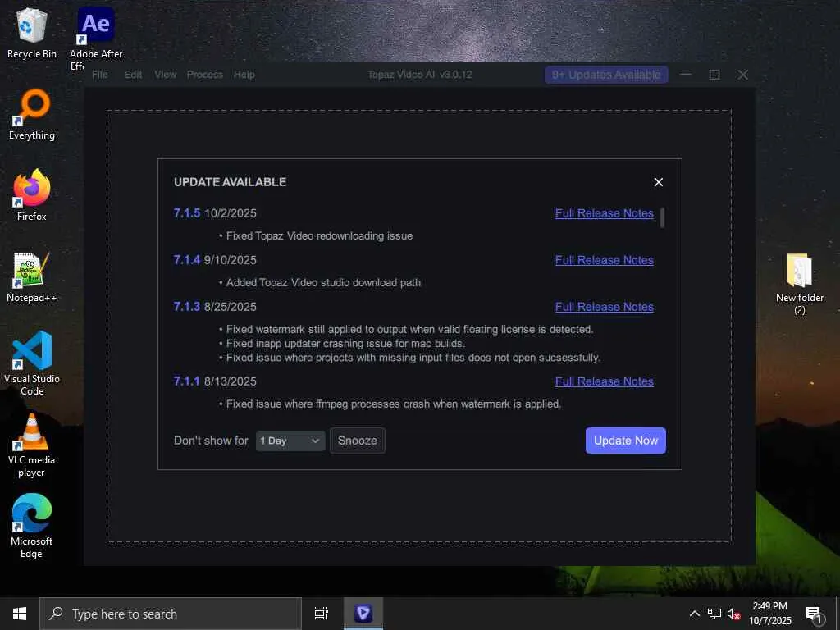Open the New folder (2) icon
The image size is (840, 630).
[799, 284]
